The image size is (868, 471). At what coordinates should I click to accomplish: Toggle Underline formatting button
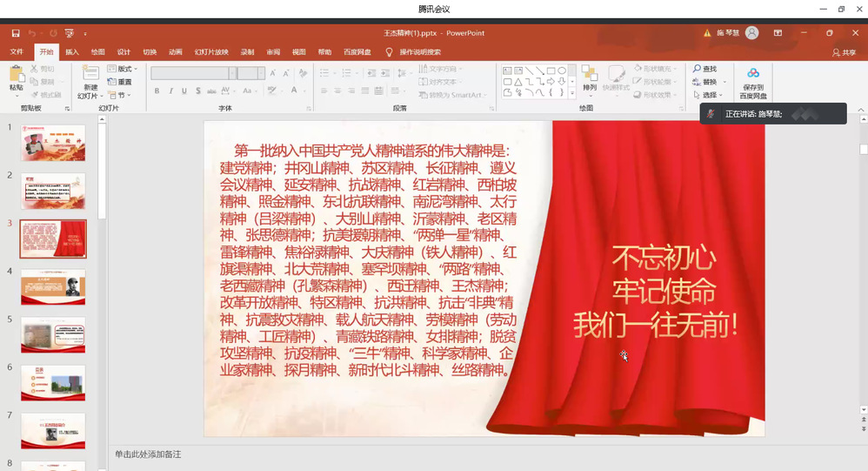pyautogui.click(x=184, y=91)
